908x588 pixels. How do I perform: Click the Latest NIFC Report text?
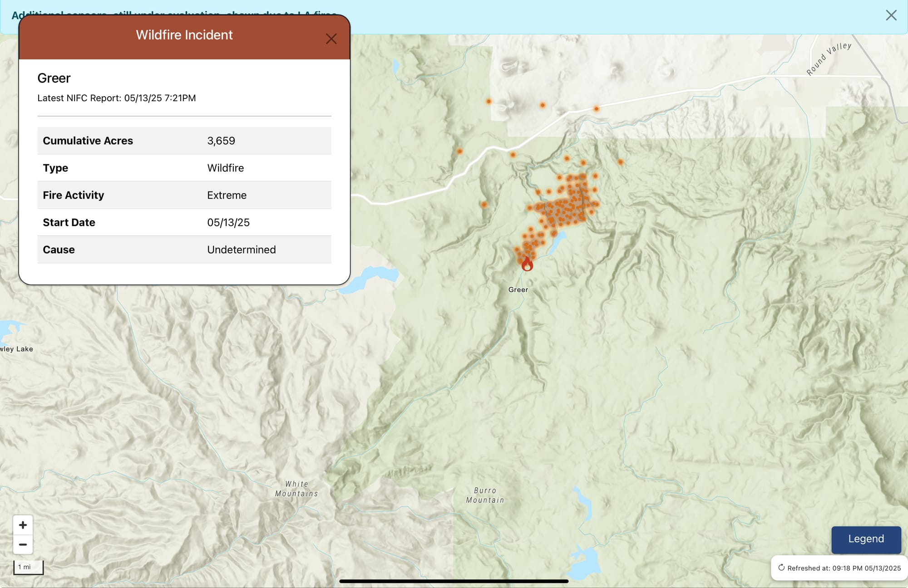click(x=117, y=98)
